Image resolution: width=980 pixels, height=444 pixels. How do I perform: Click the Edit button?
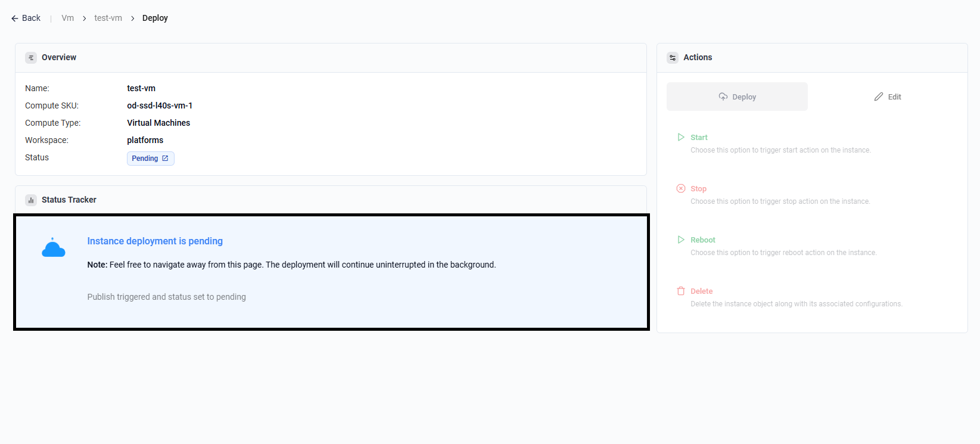pyautogui.click(x=888, y=97)
